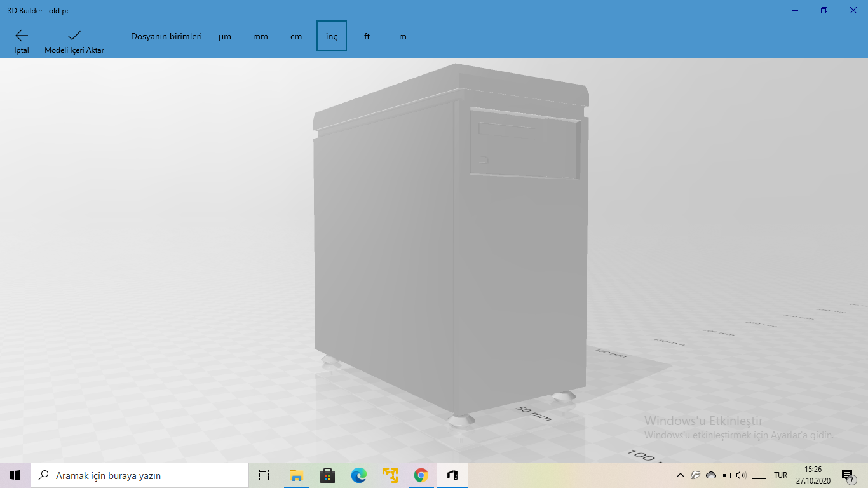Restore down the 3D Builder window
The width and height of the screenshot is (868, 488).
click(824, 10)
